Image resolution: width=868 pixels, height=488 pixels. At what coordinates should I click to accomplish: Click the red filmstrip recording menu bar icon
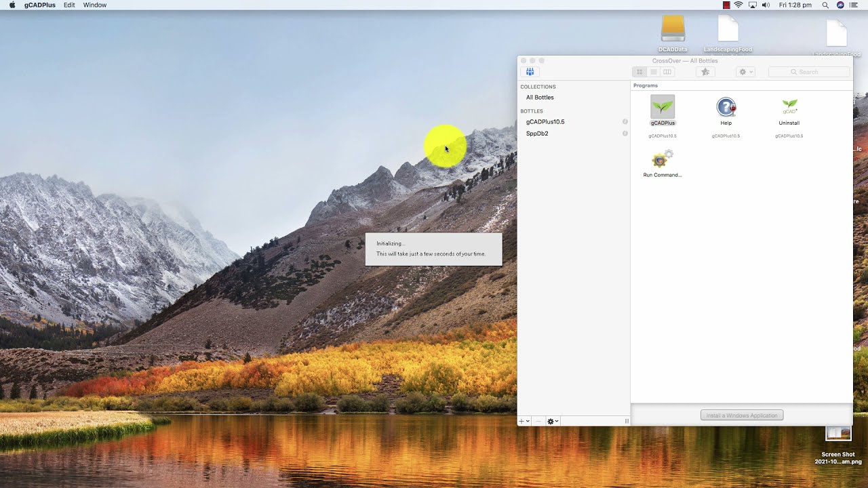(726, 5)
